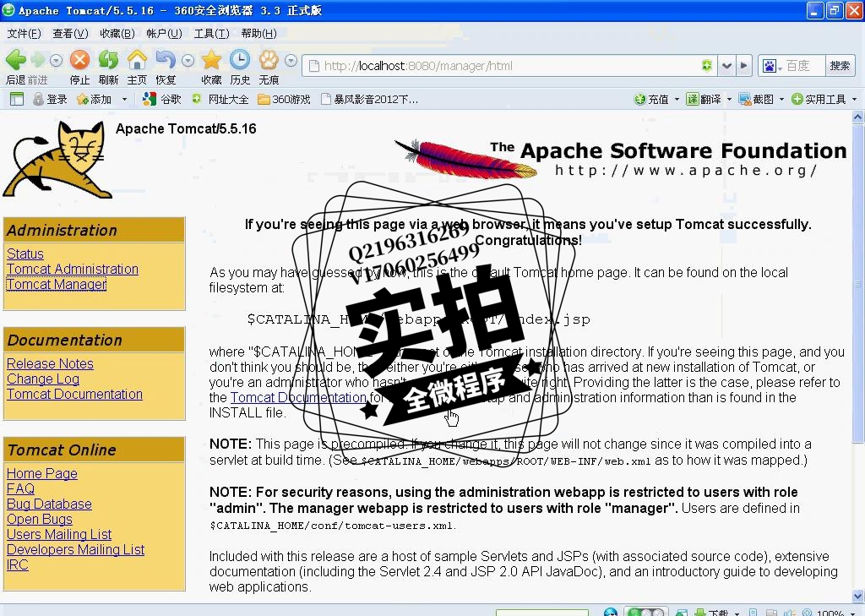Open the 网址大全 bookmark

(x=220, y=99)
